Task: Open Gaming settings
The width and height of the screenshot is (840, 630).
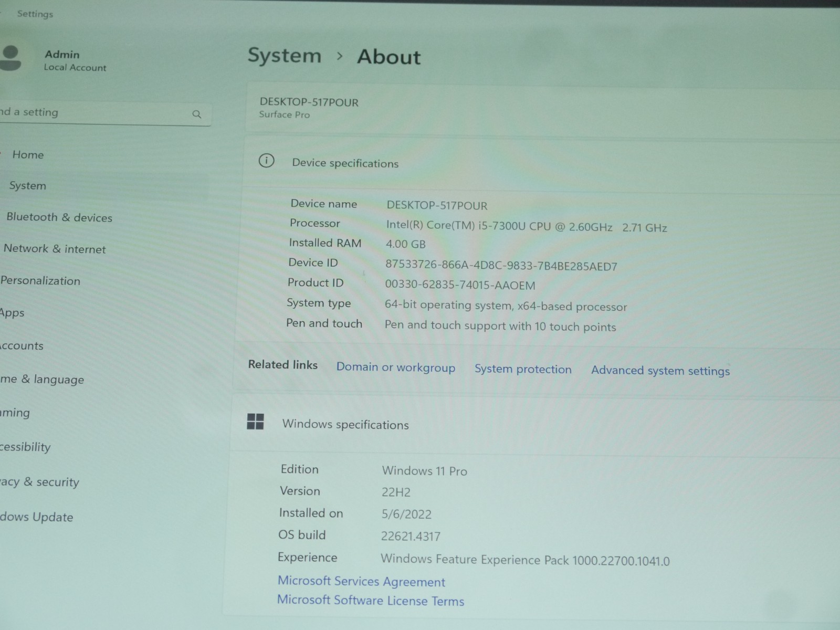Action: 15,413
